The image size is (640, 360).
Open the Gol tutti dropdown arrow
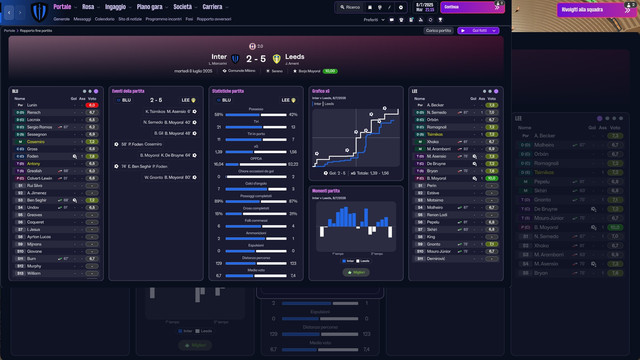point(494,31)
